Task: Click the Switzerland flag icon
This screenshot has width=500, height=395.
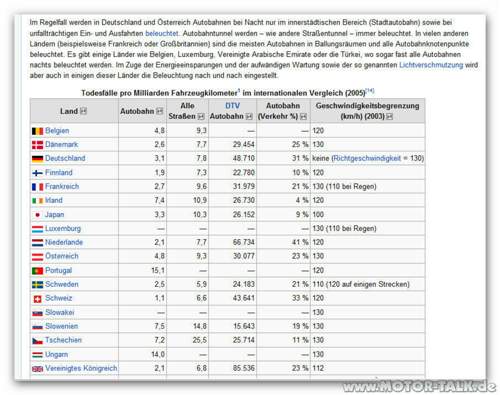Action: point(37,299)
